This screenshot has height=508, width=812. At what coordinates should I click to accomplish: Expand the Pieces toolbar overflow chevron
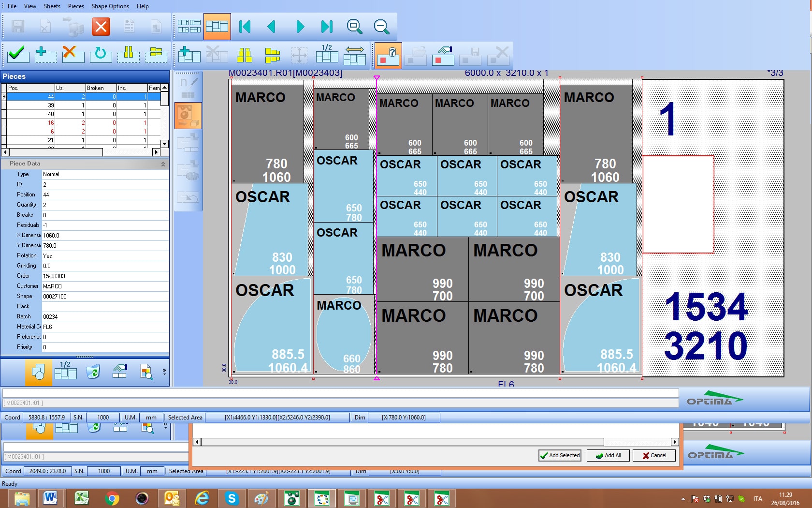164,372
